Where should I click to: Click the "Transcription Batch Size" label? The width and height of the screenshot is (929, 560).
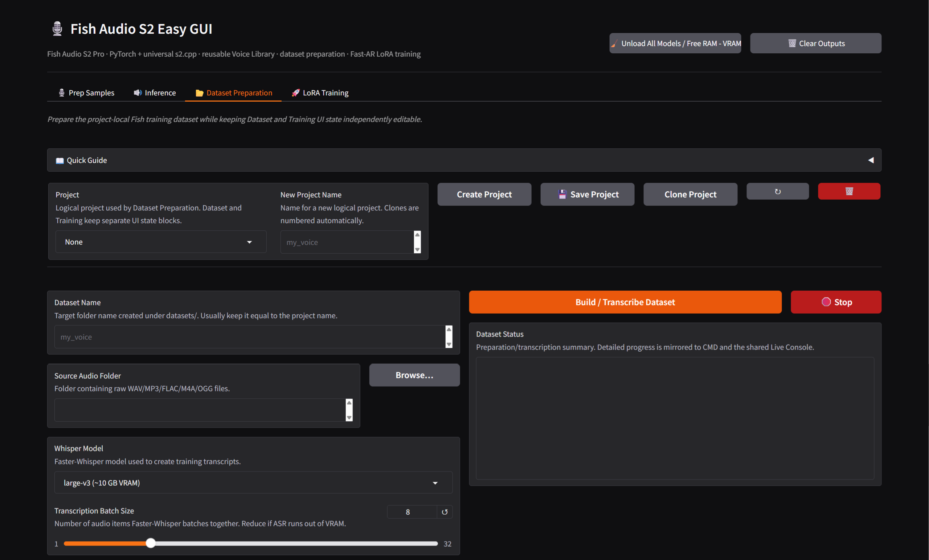94,511
